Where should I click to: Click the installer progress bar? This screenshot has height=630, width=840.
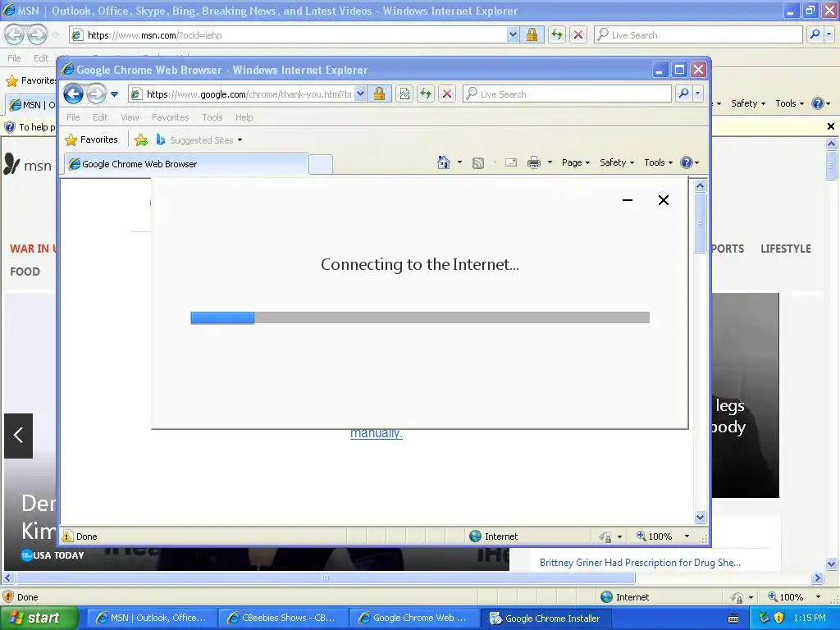pyautogui.click(x=420, y=317)
